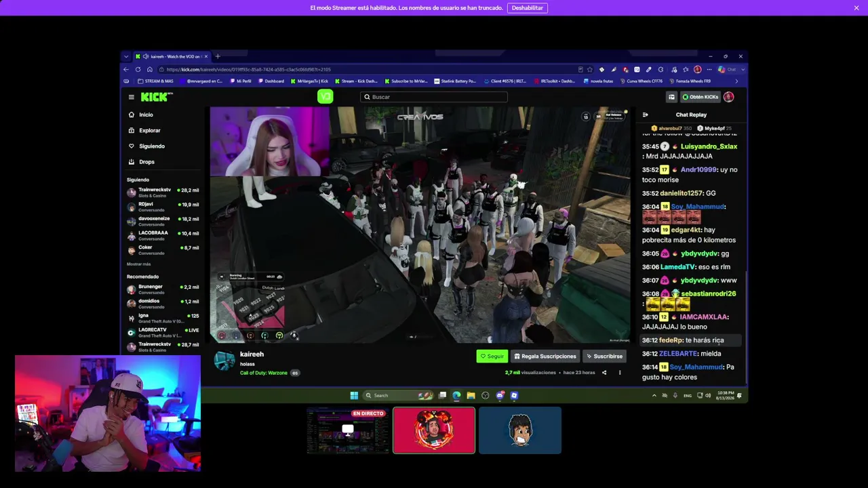
Task: Open novela frutas bookmark
Action: point(599,81)
